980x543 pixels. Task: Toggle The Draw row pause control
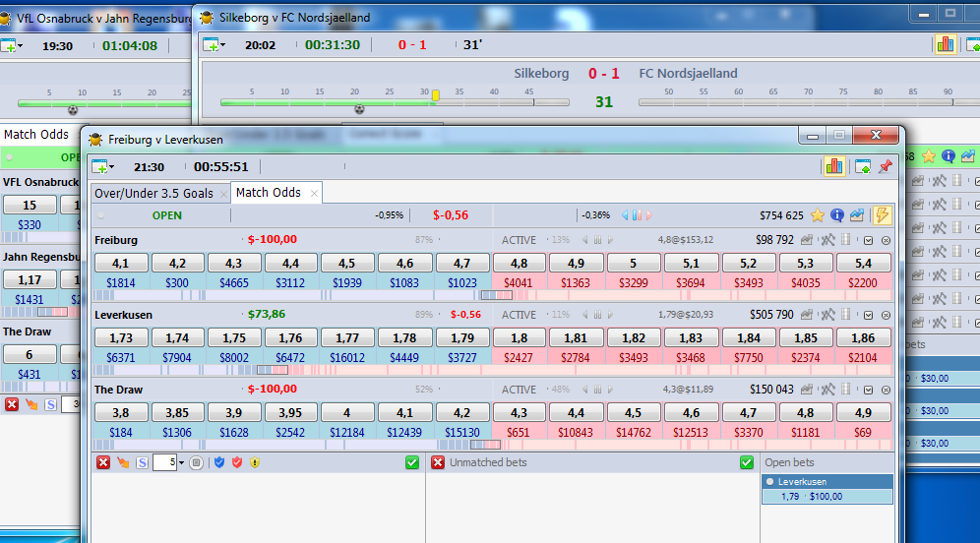click(x=597, y=390)
